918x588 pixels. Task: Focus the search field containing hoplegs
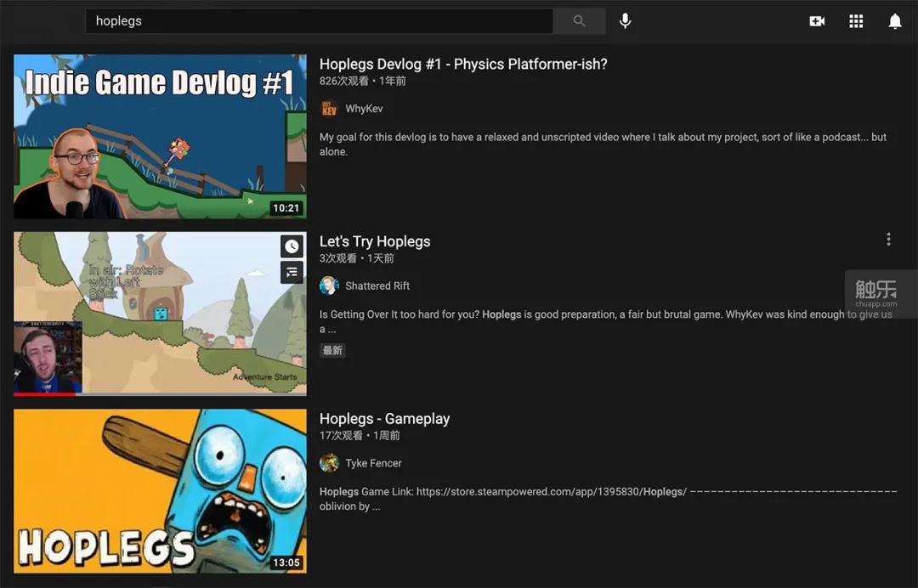320,21
